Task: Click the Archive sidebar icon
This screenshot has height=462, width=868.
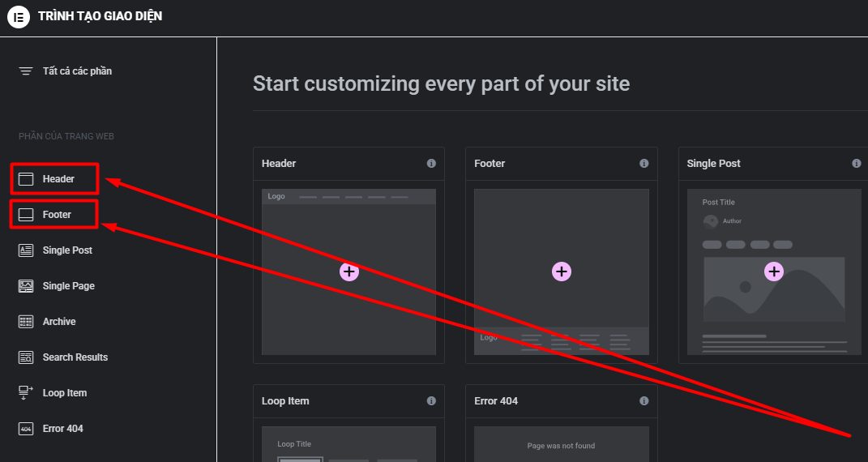Action: [x=26, y=322]
